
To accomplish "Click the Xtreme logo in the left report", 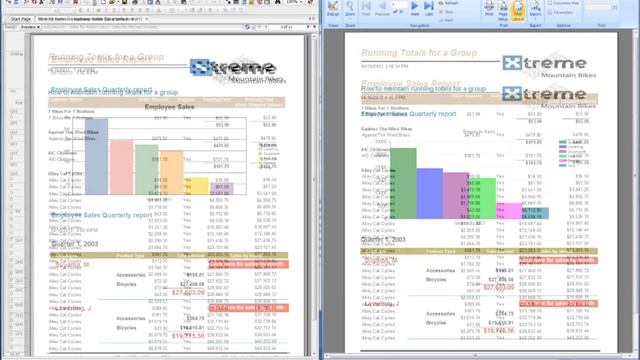I will coord(238,71).
